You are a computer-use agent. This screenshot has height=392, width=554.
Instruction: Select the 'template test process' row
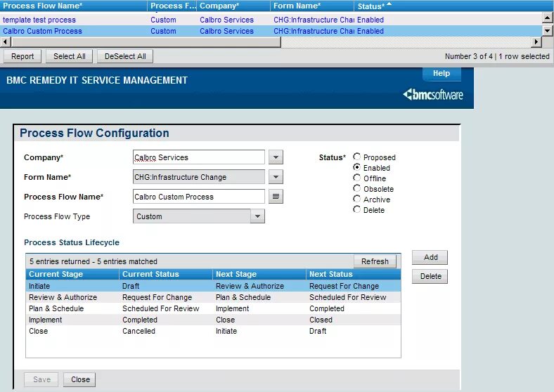coord(271,20)
